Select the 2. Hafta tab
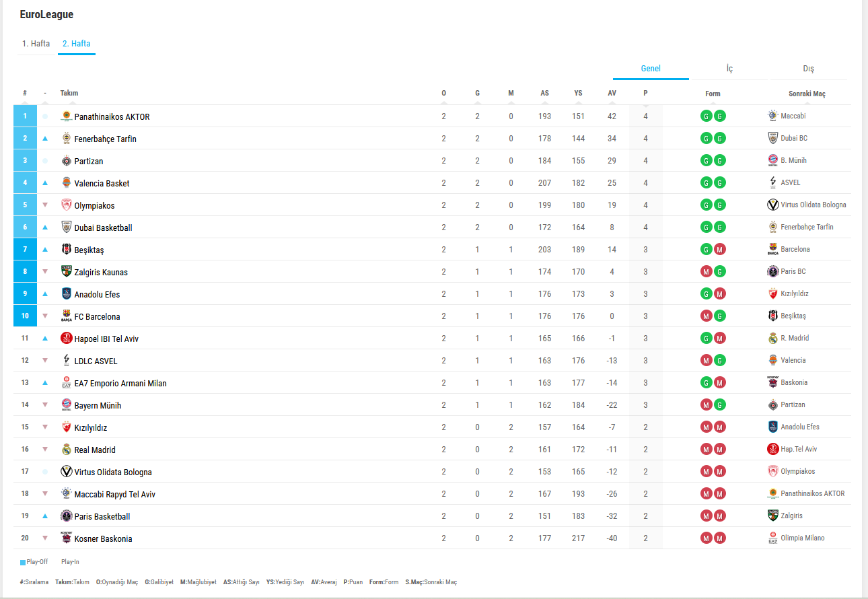 [x=76, y=44]
